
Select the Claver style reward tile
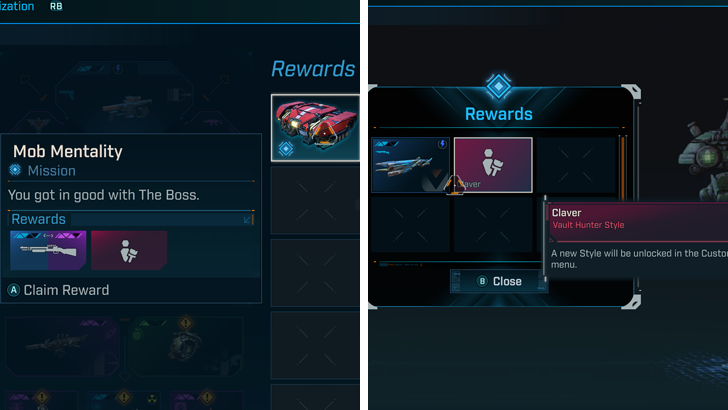[x=493, y=165]
